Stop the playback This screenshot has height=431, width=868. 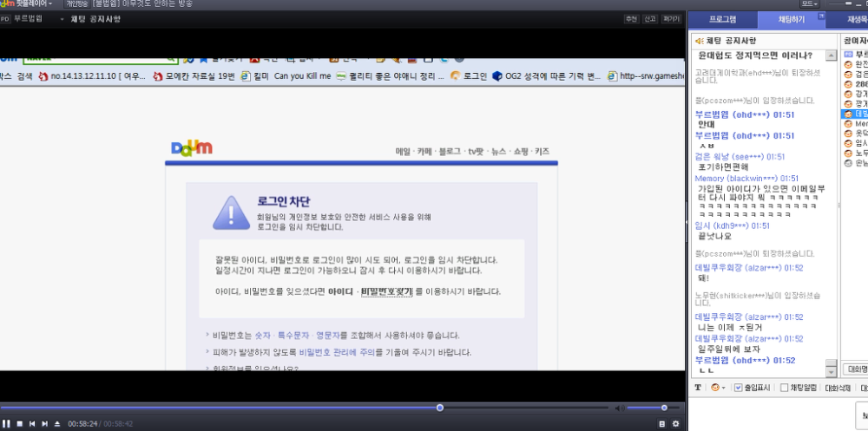(19, 424)
